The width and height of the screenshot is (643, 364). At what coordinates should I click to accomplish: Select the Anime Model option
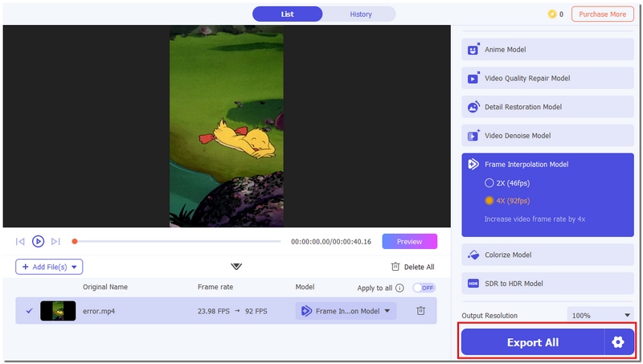[x=548, y=49]
